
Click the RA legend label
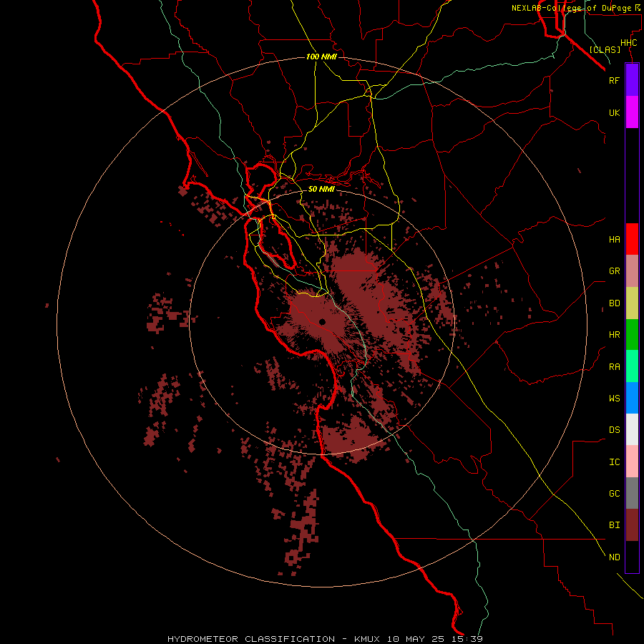[614, 367]
